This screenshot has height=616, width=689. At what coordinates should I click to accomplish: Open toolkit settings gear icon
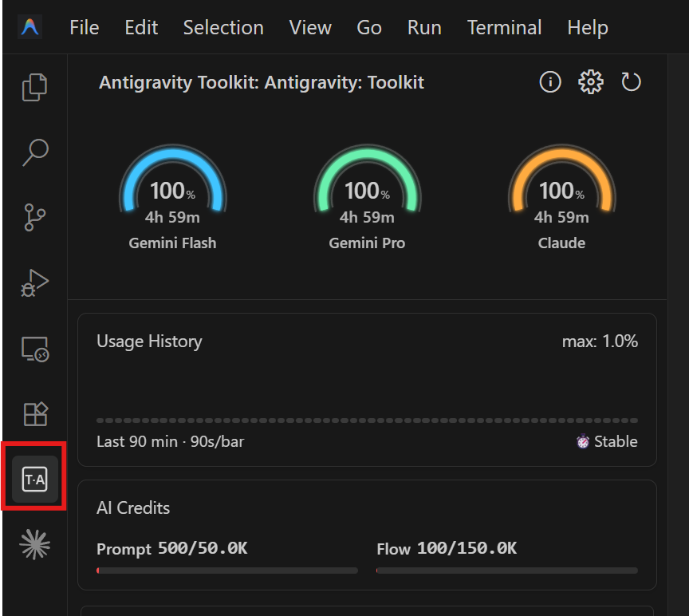tap(591, 81)
